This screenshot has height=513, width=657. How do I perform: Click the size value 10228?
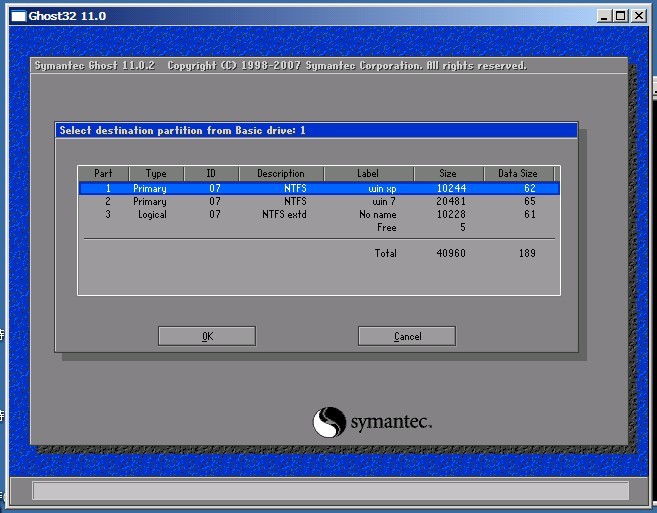pos(451,214)
